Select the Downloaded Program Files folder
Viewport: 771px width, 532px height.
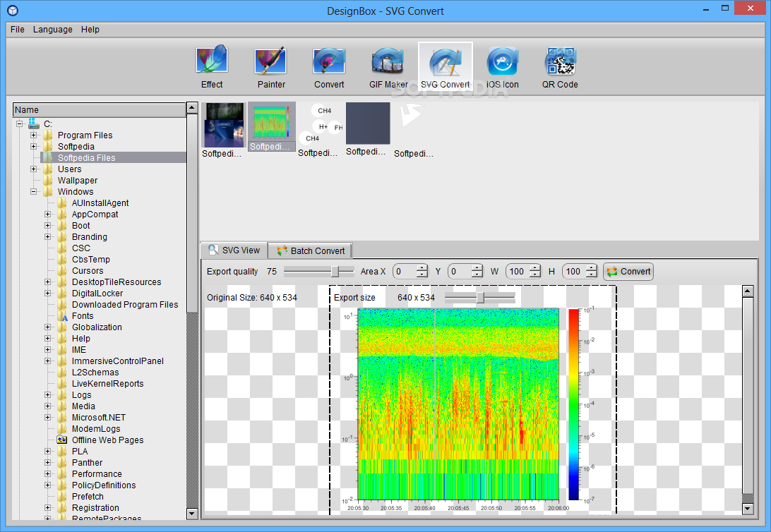pyautogui.click(x=125, y=305)
